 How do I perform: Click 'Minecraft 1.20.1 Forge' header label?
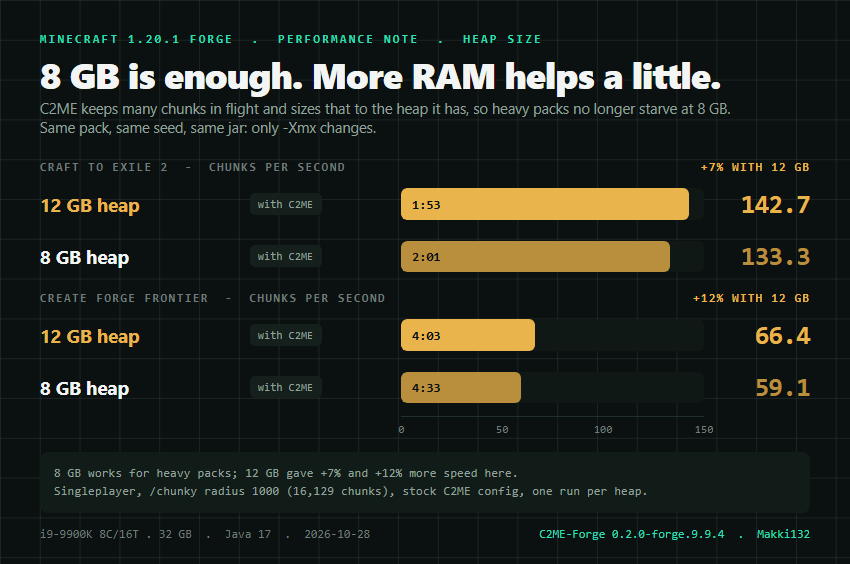pyautogui.click(x=136, y=39)
